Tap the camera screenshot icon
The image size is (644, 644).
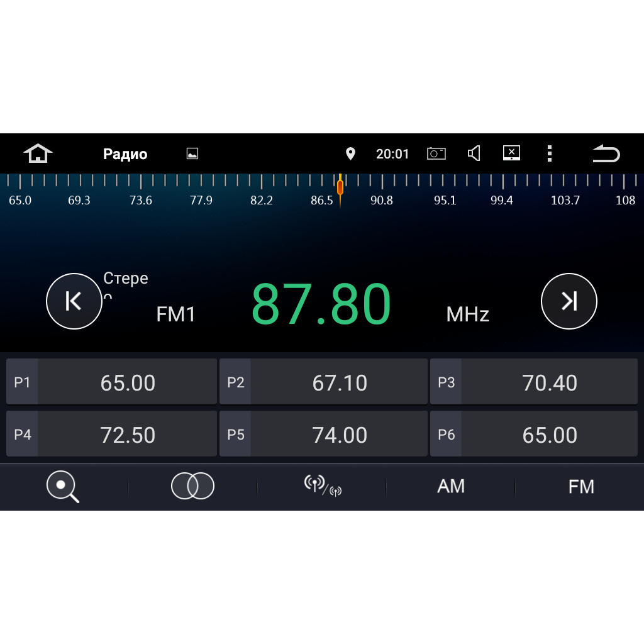[x=436, y=153]
